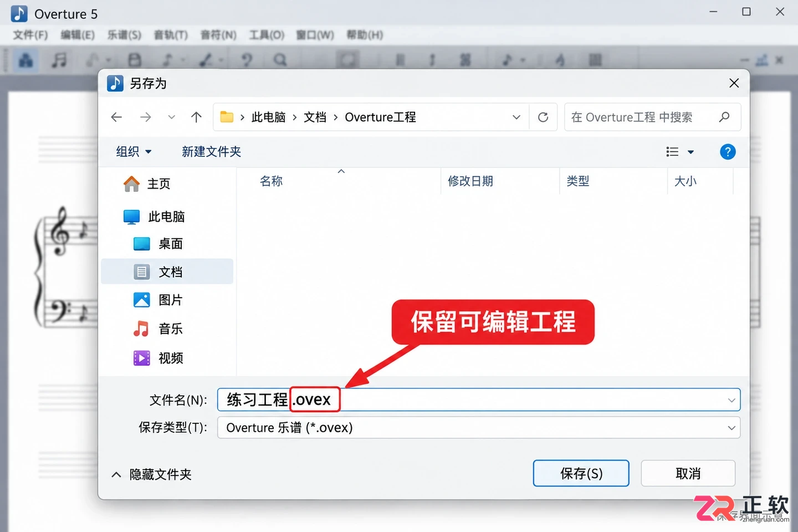The height and width of the screenshot is (532, 798).
Task: Sort by the 修改日期 column header
Action: [x=470, y=181]
